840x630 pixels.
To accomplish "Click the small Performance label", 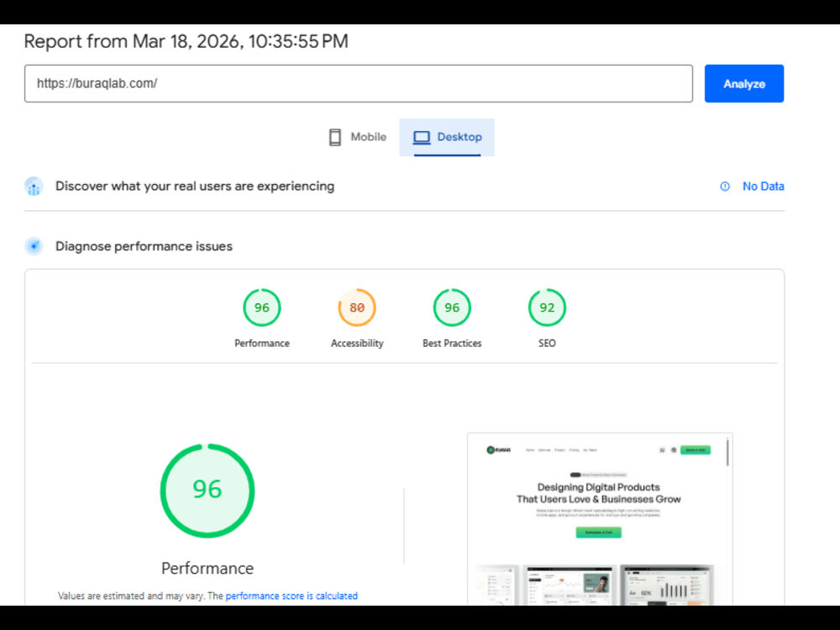I will (x=261, y=344).
